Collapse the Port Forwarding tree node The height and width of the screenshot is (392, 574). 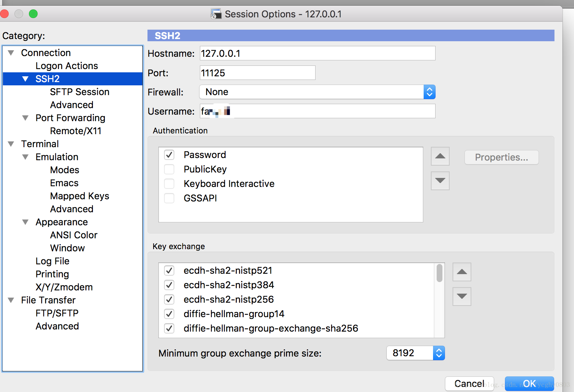point(25,118)
